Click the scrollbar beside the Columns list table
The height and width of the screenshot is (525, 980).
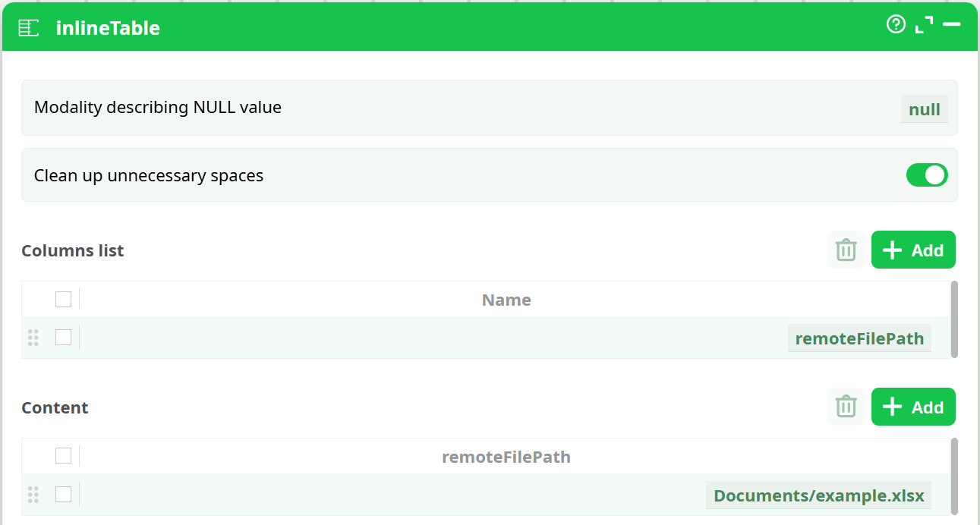954,319
